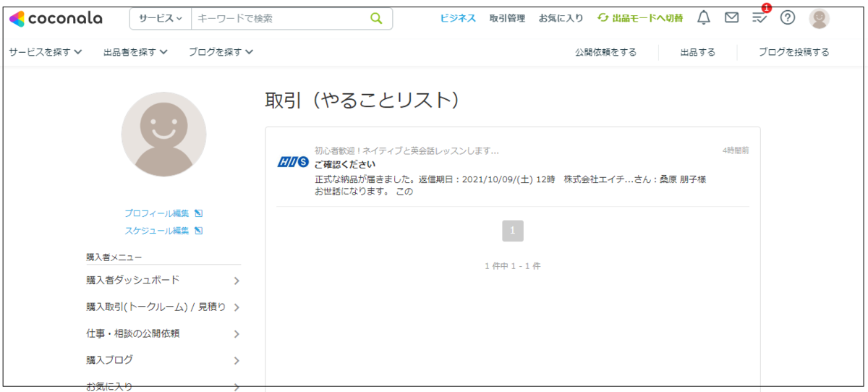
Task: Select pagination page 1 button
Action: pyautogui.click(x=513, y=231)
